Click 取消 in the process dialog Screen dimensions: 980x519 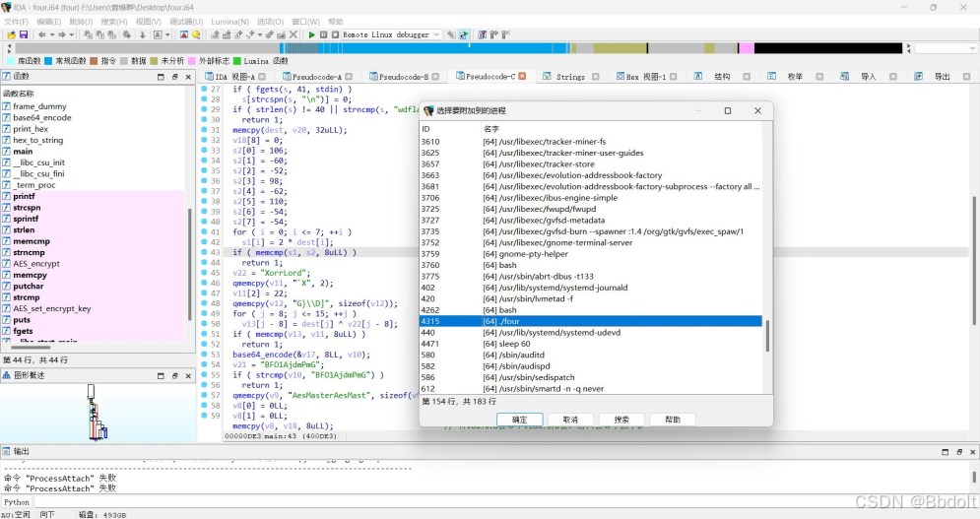coord(570,420)
